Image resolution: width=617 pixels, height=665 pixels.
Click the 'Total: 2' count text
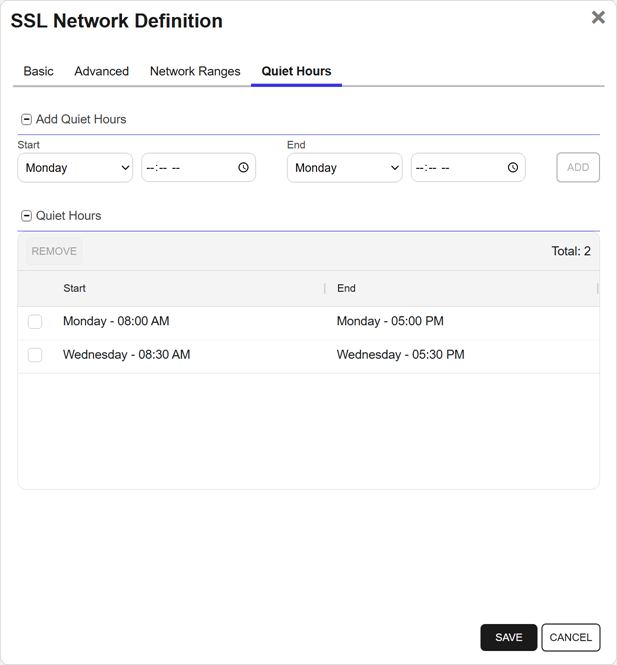click(571, 251)
